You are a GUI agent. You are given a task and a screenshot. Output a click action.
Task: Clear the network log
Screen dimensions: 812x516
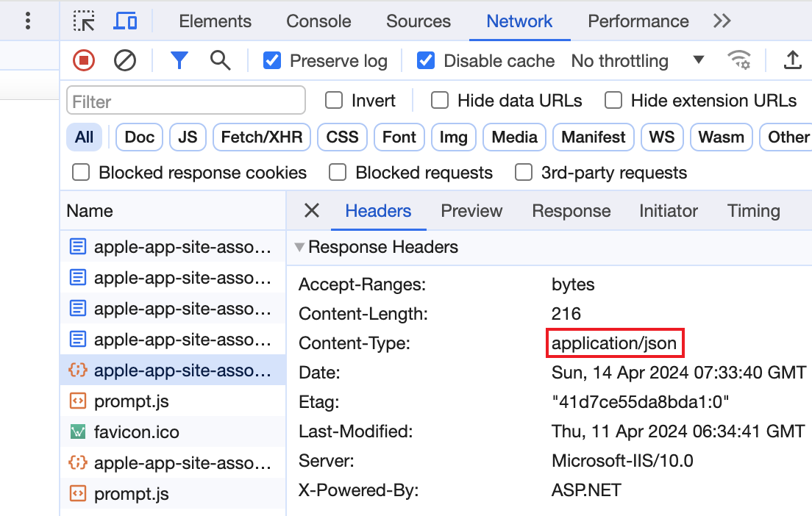pyautogui.click(x=125, y=60)
